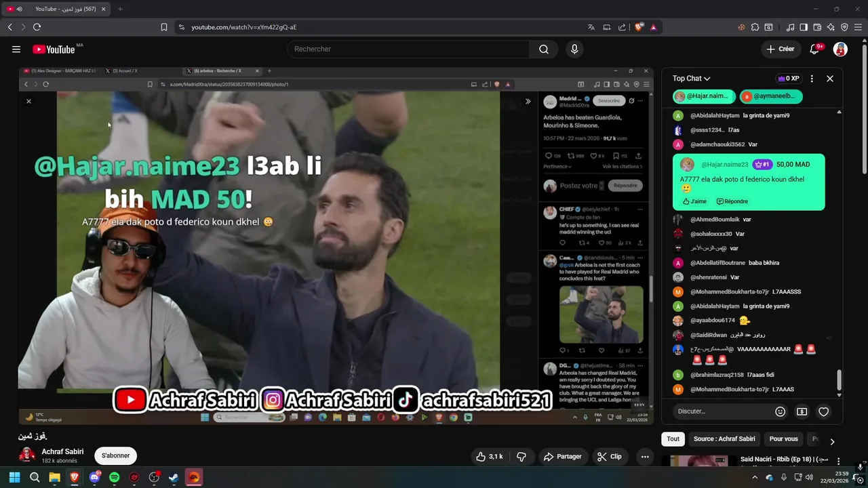Select the Tout filter chip
Image resolution: width=868 pixels, height=488 pixels.
tap(673, 439)
